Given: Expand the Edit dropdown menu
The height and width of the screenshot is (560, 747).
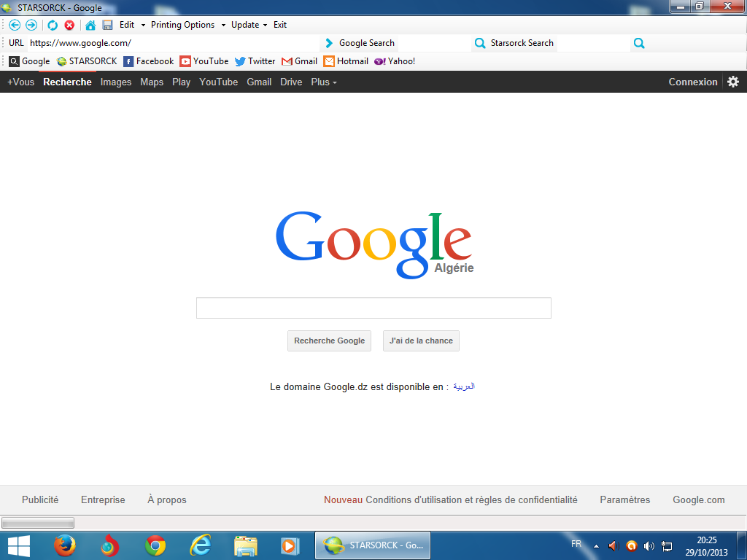Looking at the screenshot, I should click(132, 25).
